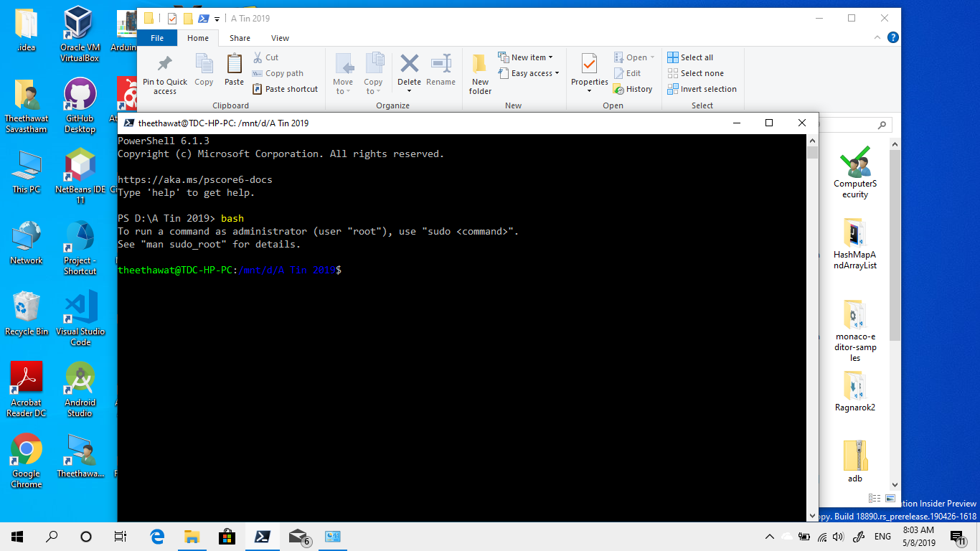The image size is (980, 551).
Task: Open taskbar Search magnifier
Action: [52, 537]
